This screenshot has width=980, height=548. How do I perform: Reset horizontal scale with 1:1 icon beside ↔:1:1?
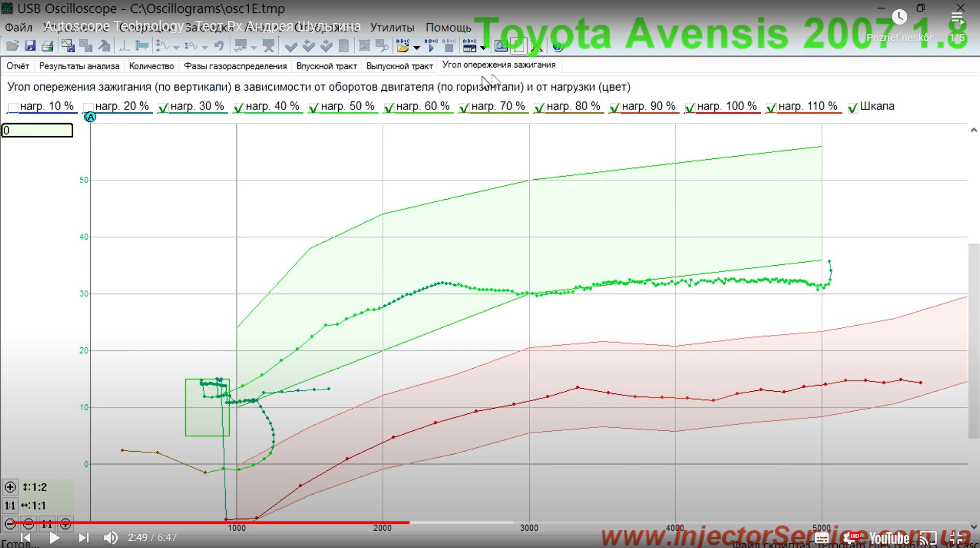(10, 505)
